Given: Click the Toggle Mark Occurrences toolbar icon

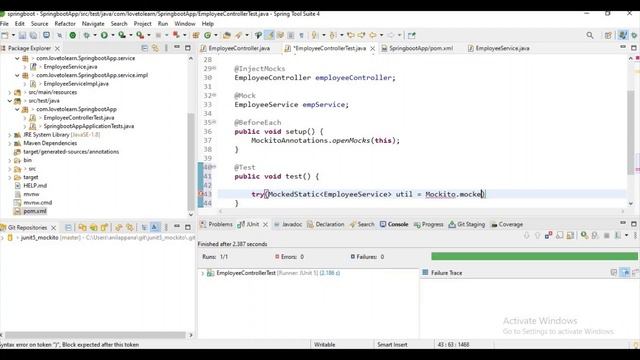Looking at the screenshot, I should click(269, 36).
